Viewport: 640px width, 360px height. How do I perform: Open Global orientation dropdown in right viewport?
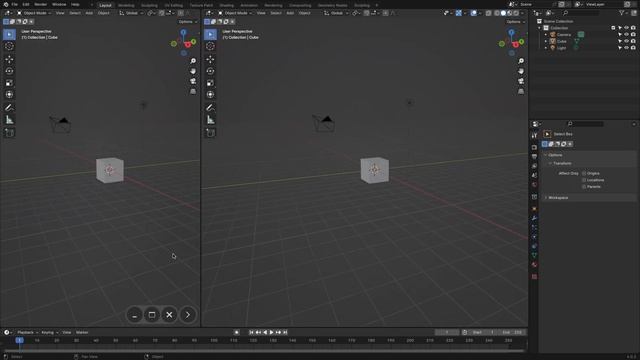click(335, 13)
